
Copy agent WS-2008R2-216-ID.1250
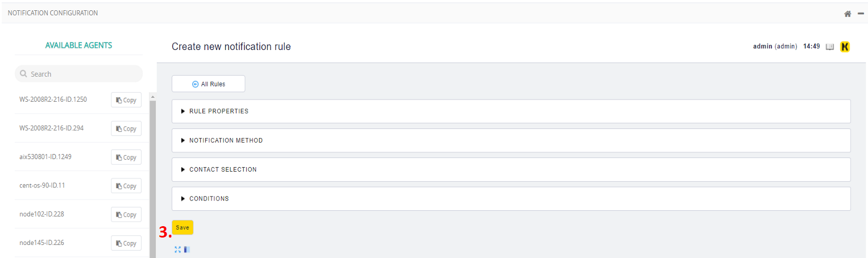[x=126, y=100]
